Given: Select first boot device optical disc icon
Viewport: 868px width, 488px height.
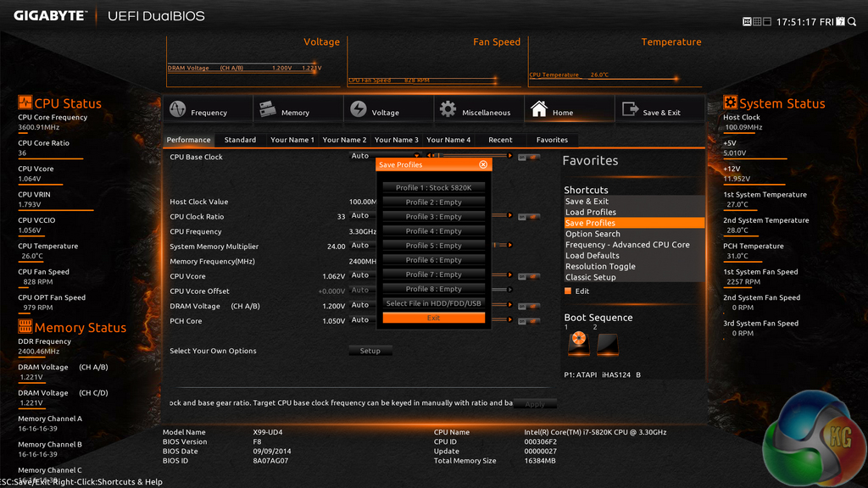Looking at the screenshot, I should click(x=578, y=343).
